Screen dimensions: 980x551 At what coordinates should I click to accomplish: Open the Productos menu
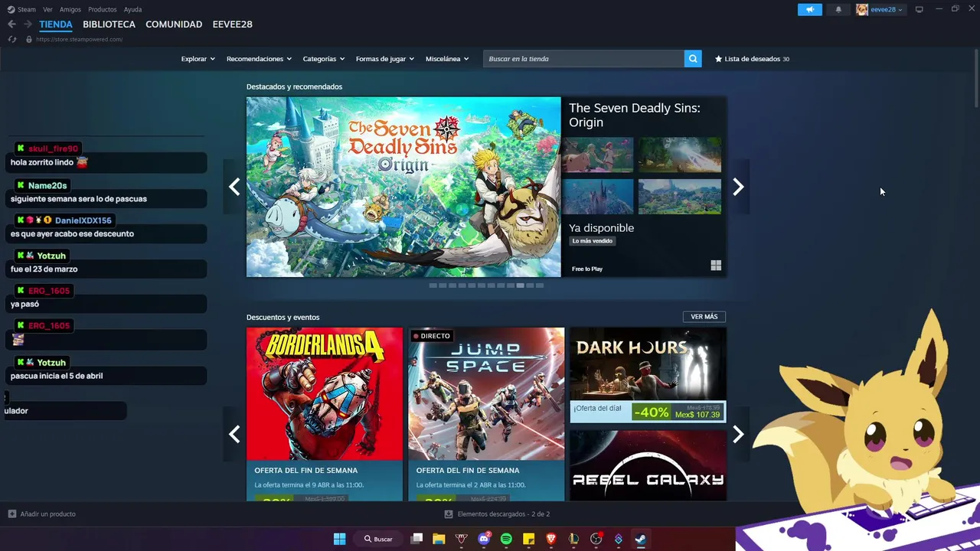point(103,9)
